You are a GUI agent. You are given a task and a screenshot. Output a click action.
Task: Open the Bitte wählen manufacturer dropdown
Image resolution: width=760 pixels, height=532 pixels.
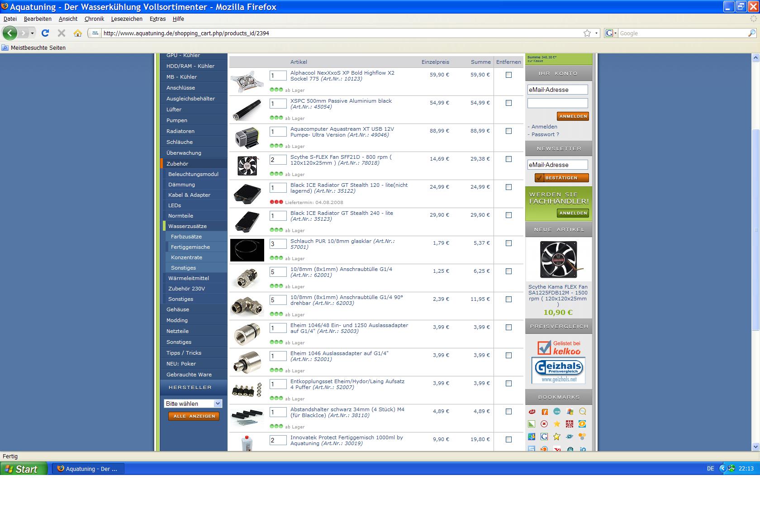tap(193, 404)
